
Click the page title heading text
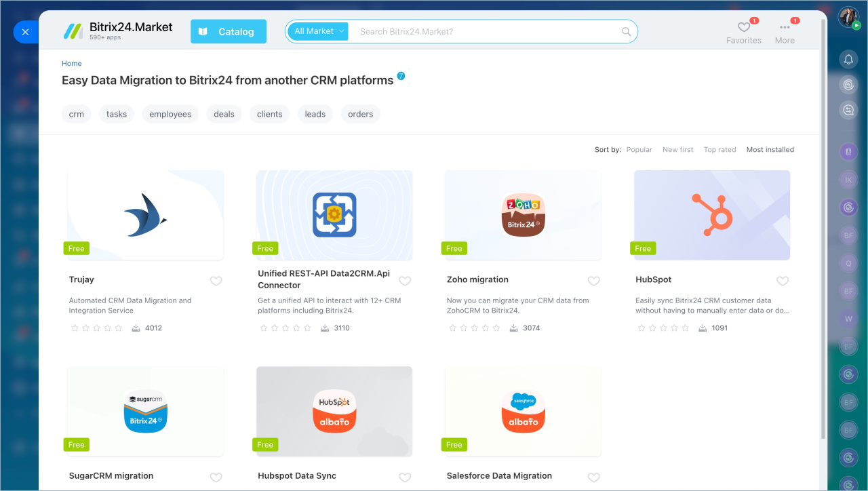[228, 80]
